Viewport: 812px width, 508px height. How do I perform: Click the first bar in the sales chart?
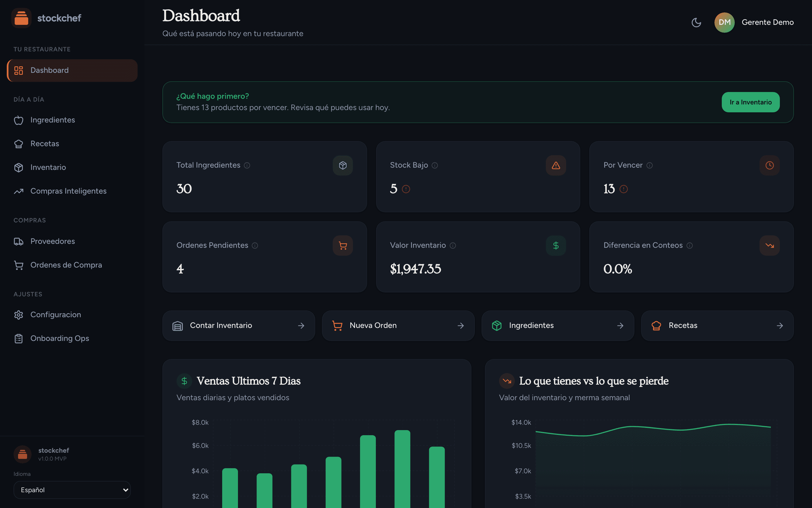230,488
